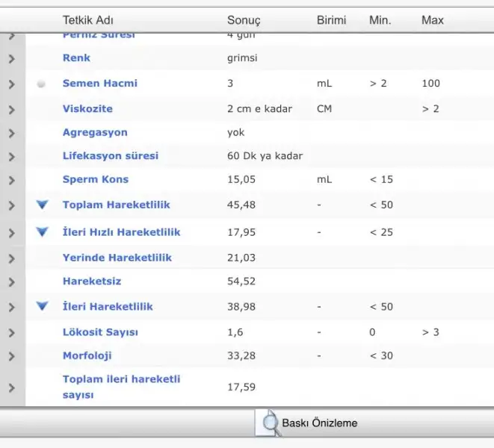The image size is (494, 448).
Task: Open the Hareketsiz test entry
Action: (91, 281)
